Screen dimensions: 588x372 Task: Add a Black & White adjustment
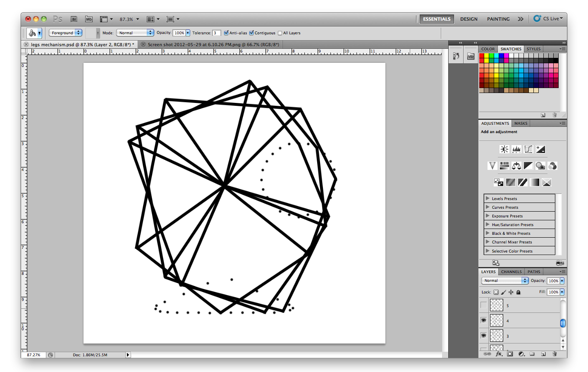[528, 166]
